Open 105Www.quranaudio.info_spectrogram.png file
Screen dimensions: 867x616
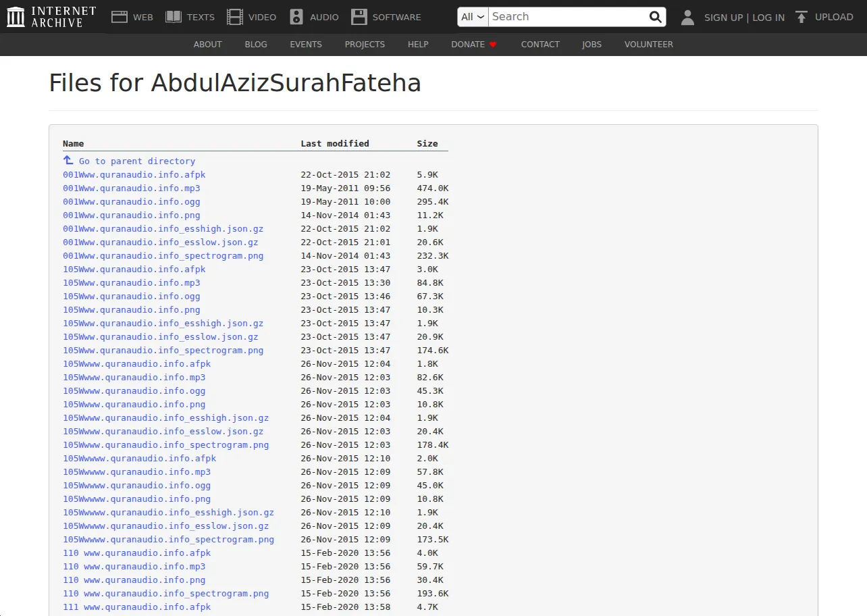[x=163, y=351]
